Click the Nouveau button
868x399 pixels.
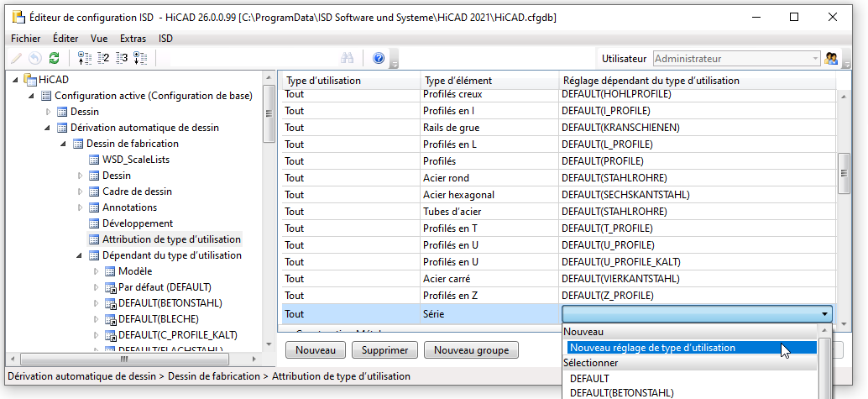(x=315, y=350)
